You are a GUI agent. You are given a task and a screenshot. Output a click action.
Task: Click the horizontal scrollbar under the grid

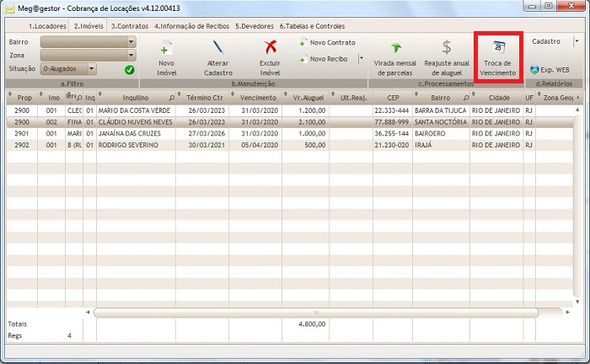[316, 313]
